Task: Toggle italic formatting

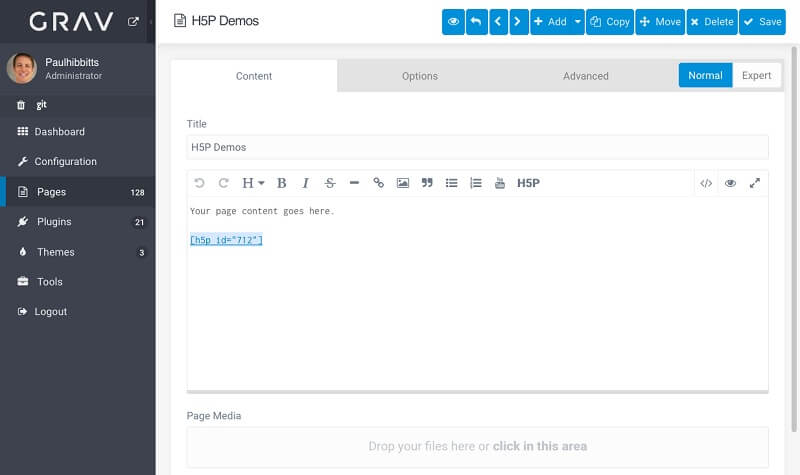Action: pos(305,183)
